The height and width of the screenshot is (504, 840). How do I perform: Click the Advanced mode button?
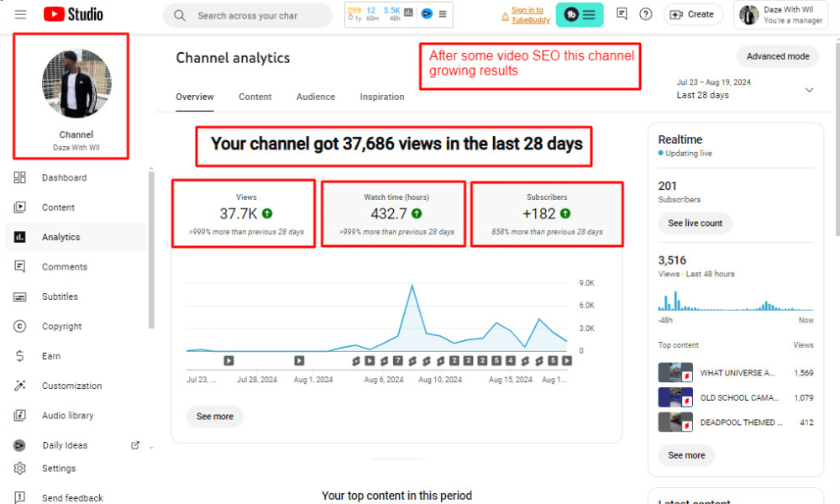pyautogui.click(x=778, y=56)
